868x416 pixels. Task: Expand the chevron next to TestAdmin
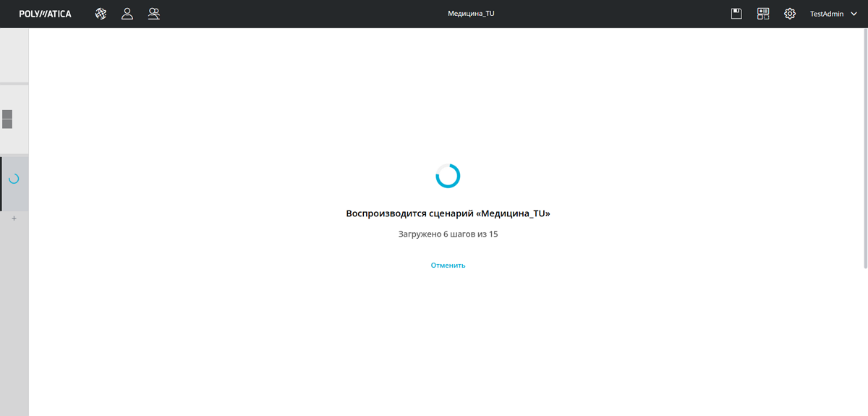854,14
